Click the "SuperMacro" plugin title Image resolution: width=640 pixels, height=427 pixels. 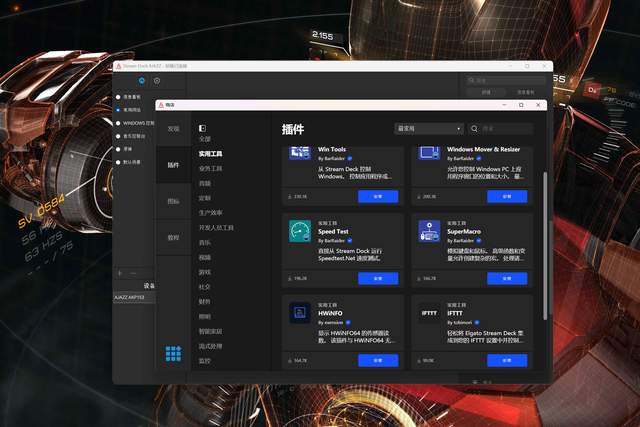tap(464, 231)
